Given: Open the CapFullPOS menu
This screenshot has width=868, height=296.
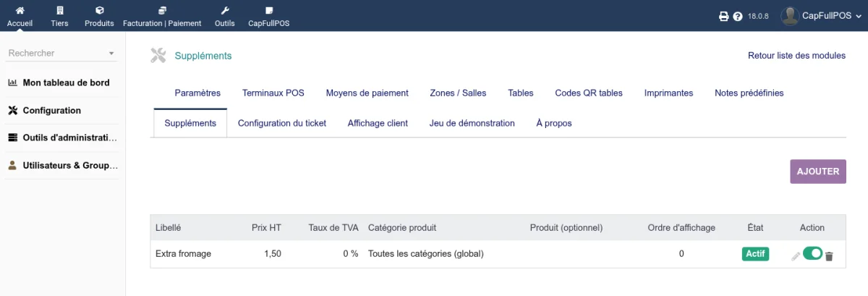Looking at the screenshot, I should click(x=269, y=16).
